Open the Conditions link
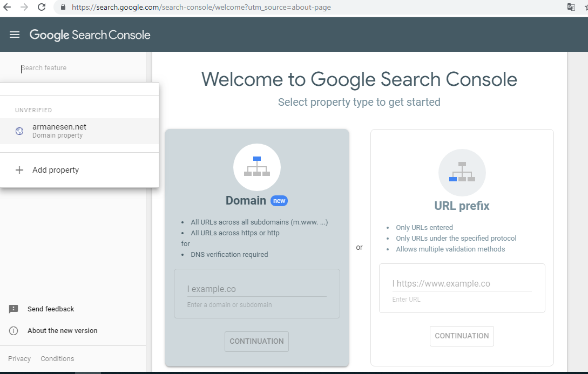 (57, 359)
